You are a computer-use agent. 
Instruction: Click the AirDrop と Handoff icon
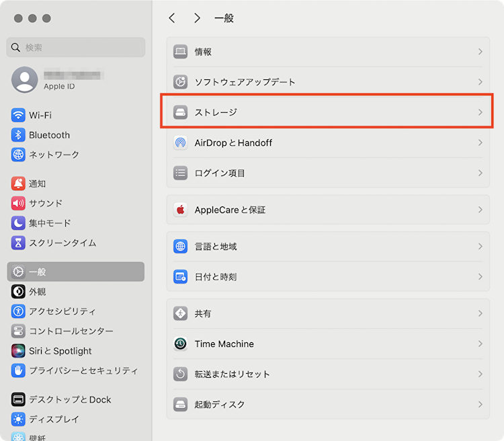[180, 143]
